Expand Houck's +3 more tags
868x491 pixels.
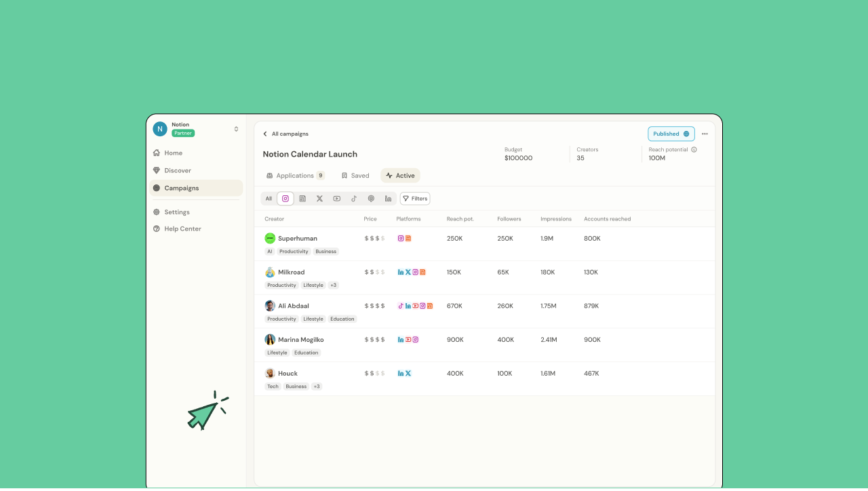[x=317, y=387]
